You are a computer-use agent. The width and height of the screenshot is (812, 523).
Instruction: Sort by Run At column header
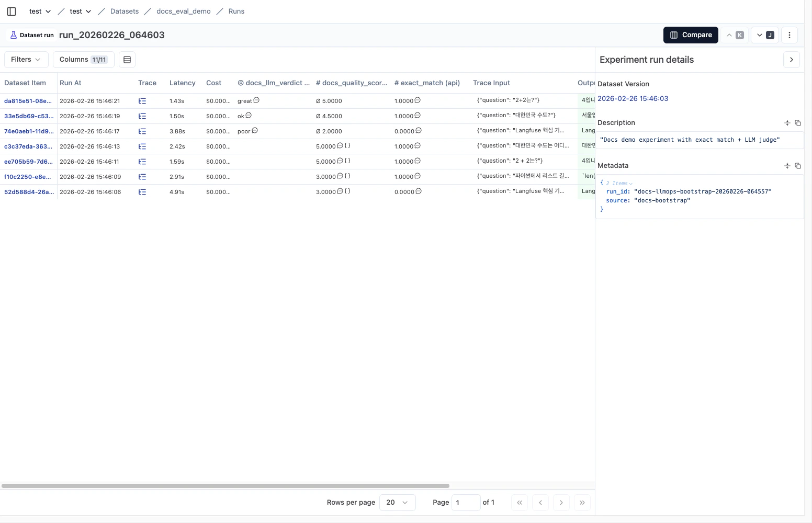pos(71,83)
